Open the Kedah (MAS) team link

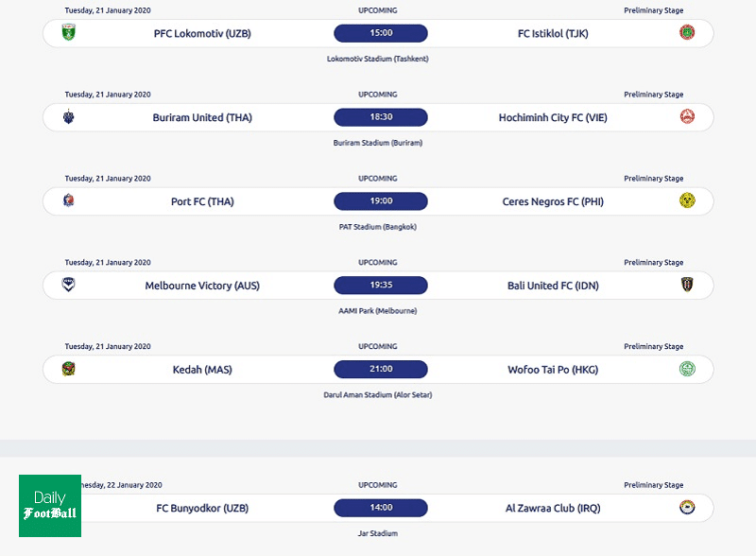click(x=202, y=370)
